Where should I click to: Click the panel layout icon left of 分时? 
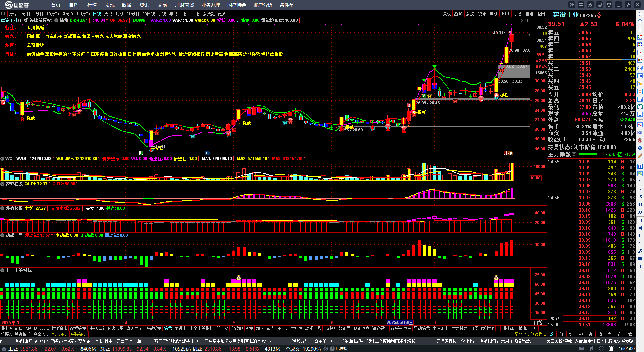pos(3,14)
